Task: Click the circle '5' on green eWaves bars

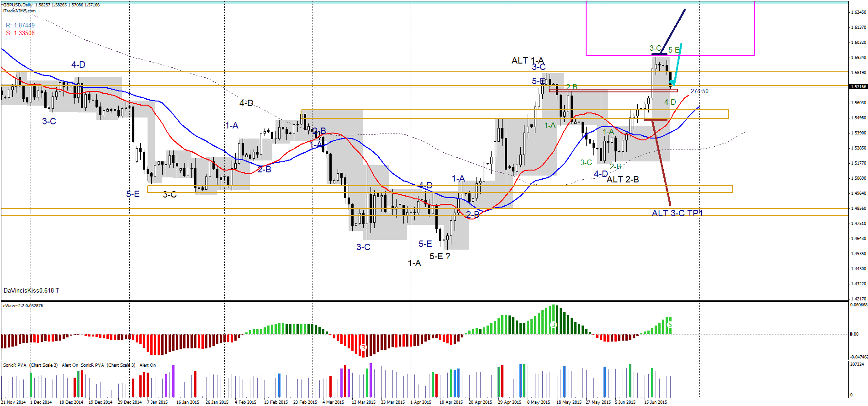Action: (670, 325)
